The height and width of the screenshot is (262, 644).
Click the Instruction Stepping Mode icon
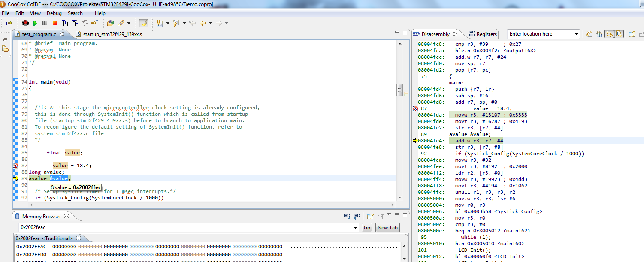click(8, 23)
